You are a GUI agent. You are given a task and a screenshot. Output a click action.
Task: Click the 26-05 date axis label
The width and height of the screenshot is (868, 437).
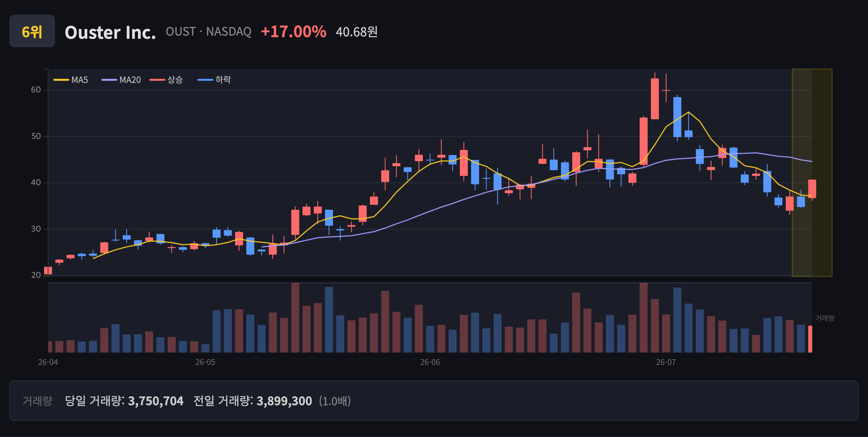click(205, 362)
